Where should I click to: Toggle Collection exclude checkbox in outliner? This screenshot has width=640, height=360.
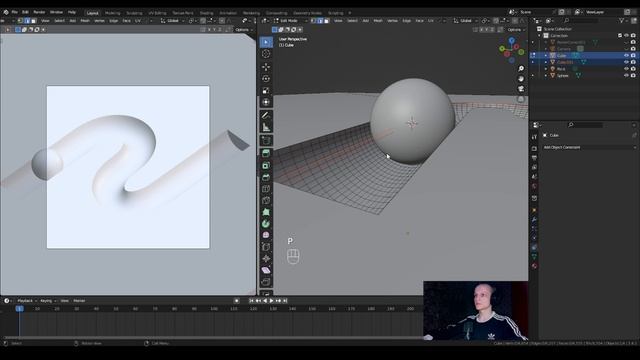tap(620, 36)
